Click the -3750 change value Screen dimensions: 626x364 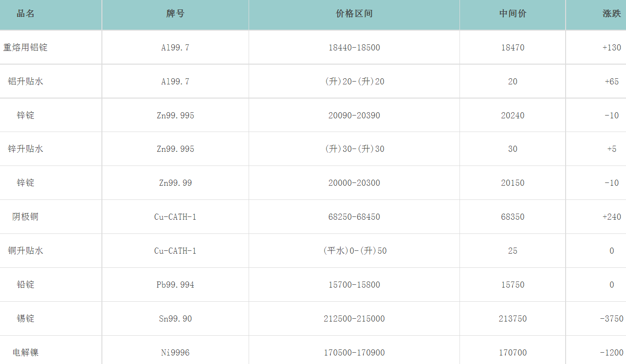[x=611, y=319]
